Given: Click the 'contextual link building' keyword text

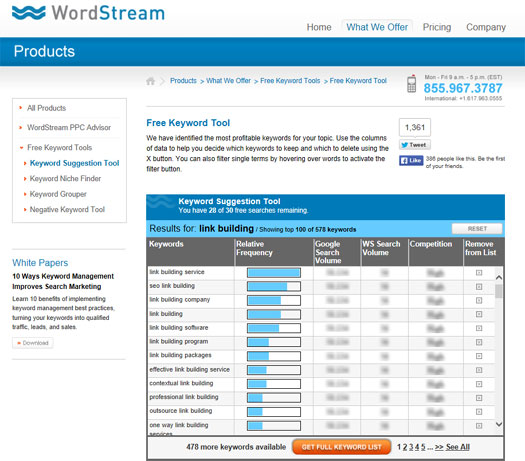Looking at the screenshot, I should tap(181, 383).
